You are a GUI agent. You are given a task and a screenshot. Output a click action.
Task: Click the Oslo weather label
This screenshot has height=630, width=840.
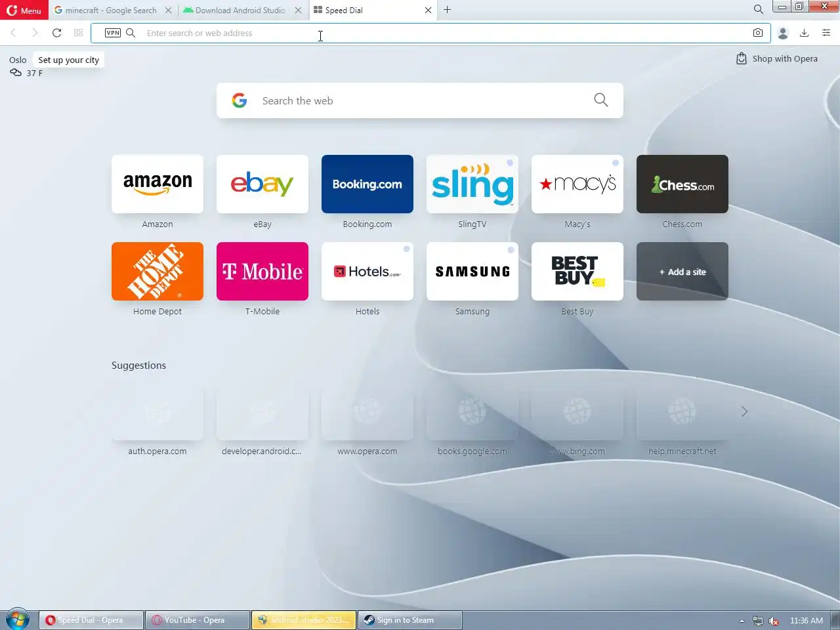(18, 60)
